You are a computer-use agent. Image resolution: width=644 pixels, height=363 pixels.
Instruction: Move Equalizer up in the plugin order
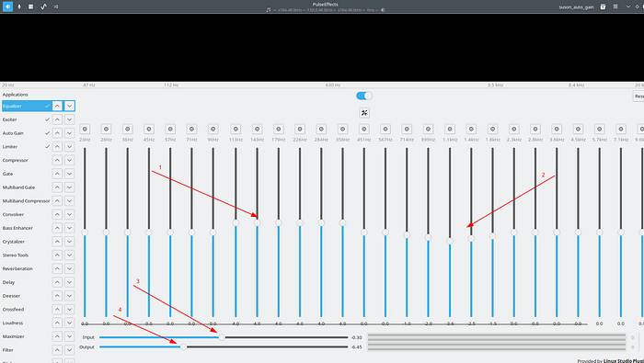57,106
